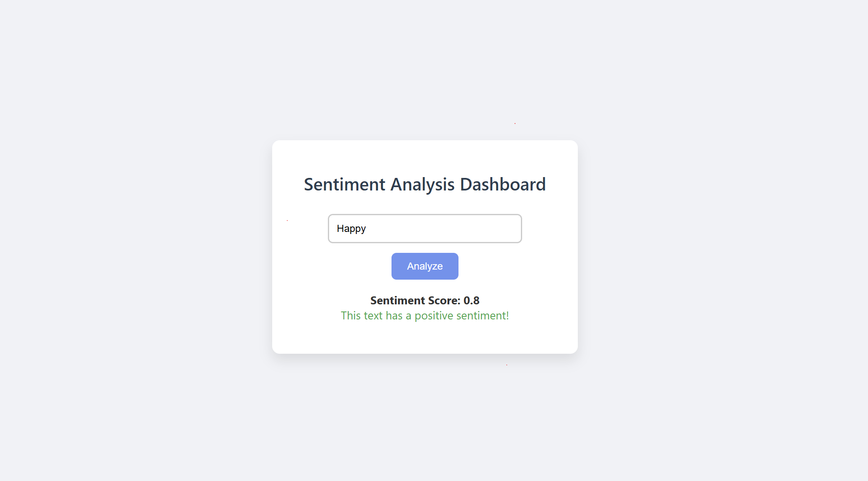Click the 0.8 score value
The width and height of the screenshot is (868, 481).
(471, 301)
